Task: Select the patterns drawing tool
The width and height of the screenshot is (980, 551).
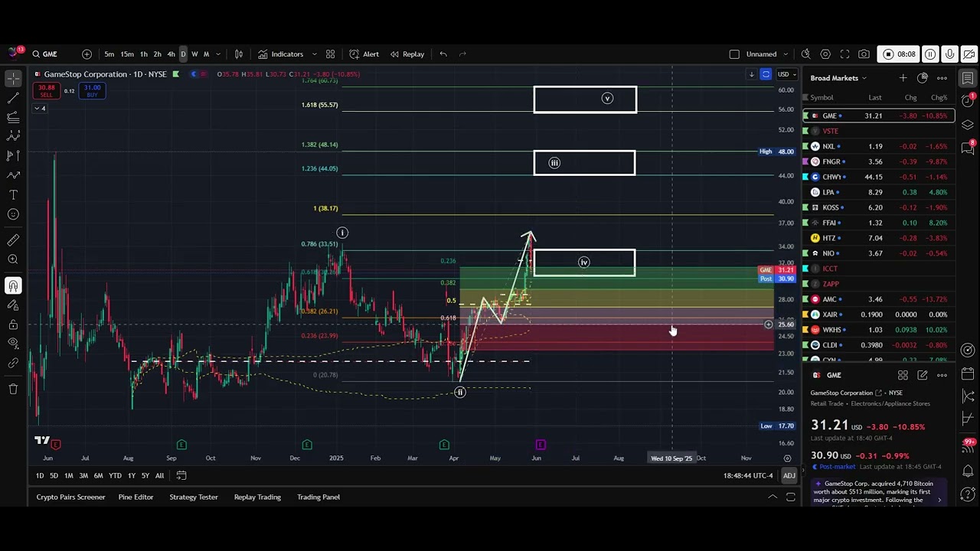Action: pos(13,136)
